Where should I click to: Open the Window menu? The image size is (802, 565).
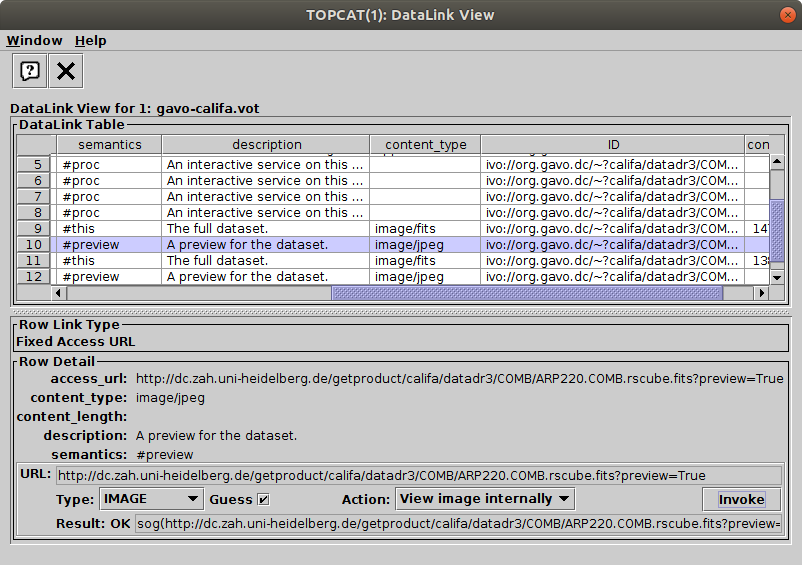34,41
